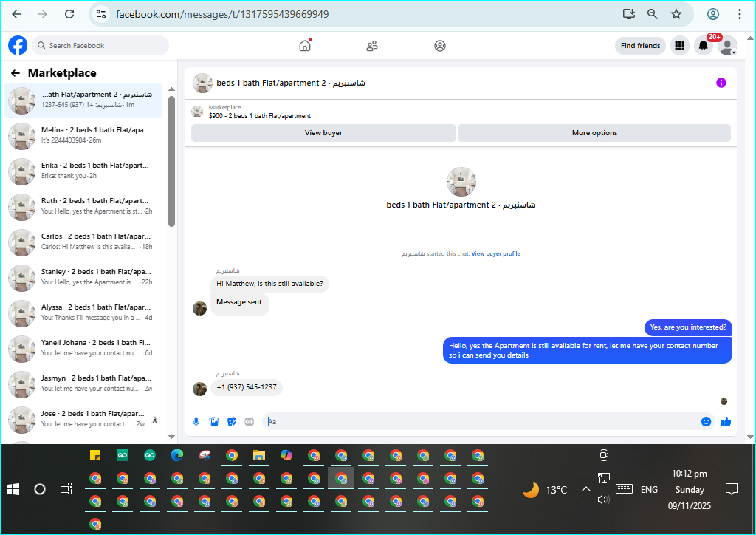This screenshot has height=535, width=756.
Task: Open the conversation info purple icon
Action: [x=721, y=83]
